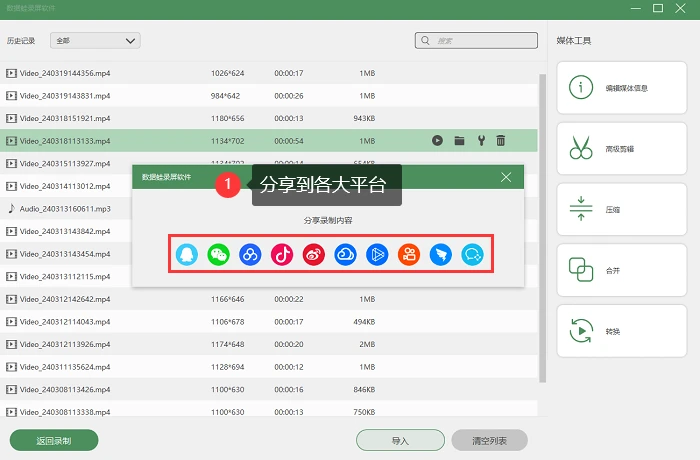The image size is (700, 460).
Task: Select Video_240315113927.mp4
Action: coord(65,163)
